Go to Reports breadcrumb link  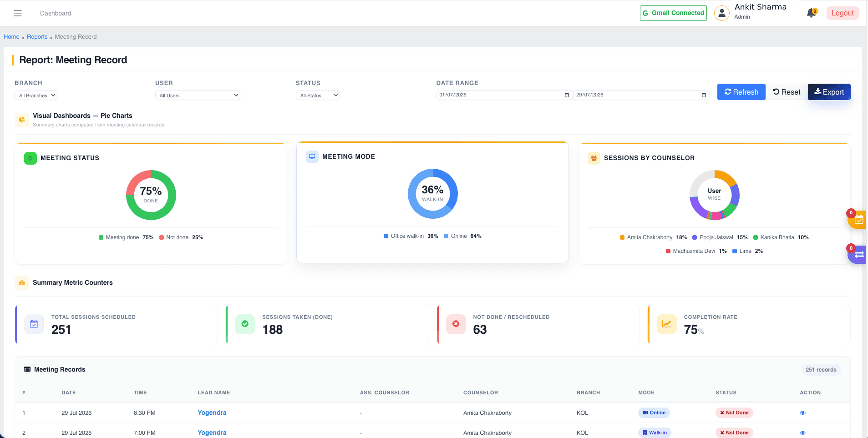tap(37, 37)
